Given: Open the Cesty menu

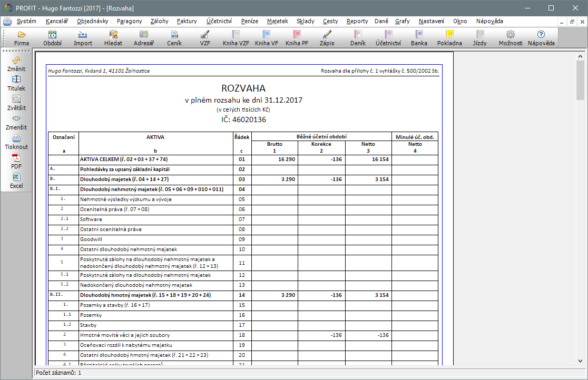Looking at the screenshot, I should (330, 22).
